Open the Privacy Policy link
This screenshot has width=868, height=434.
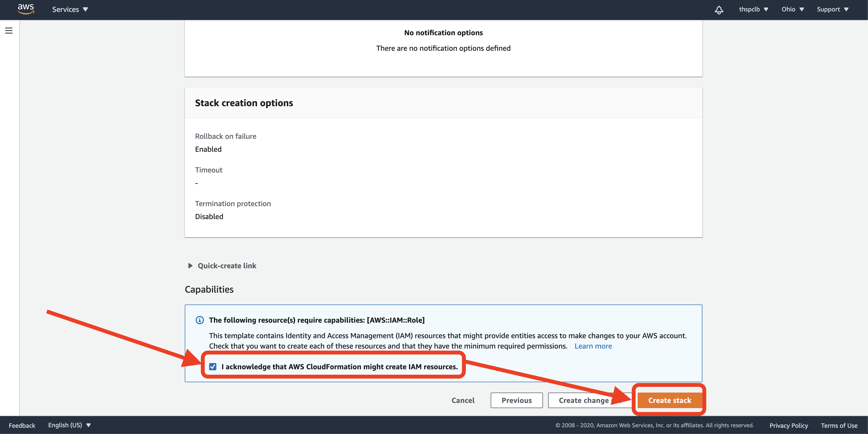click(x=789, y=425)
